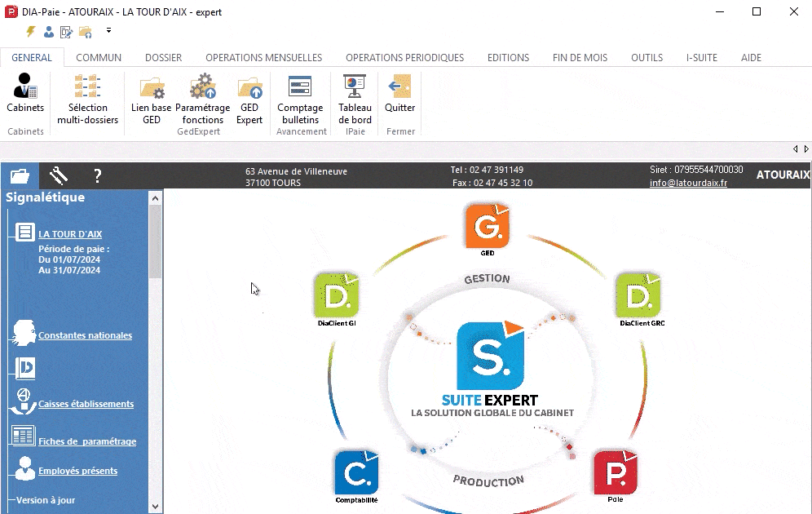Click the 63 Avenue de Villeneuve address
The image size is (812, 514).
pyautogui.click(x=296, y=171)
